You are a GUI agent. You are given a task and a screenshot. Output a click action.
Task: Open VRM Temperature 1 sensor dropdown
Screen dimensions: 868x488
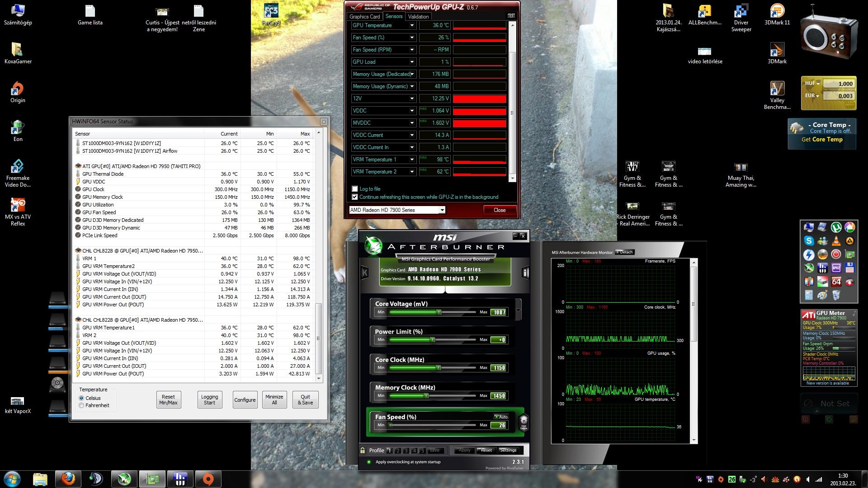click(x=412, y=160)
